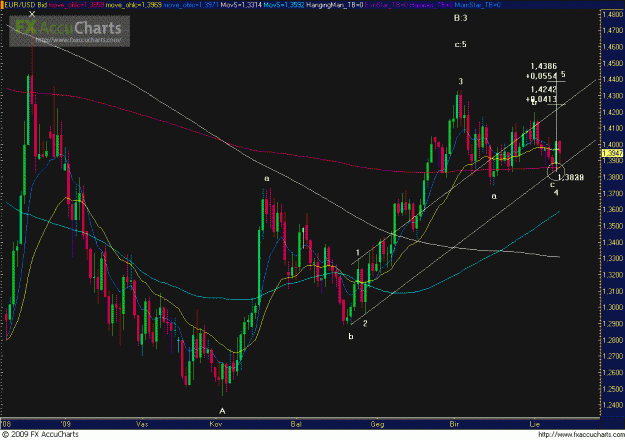This screenshot has width=625, height=440.
Task: Click the 1,2700 price axis label
Action: pos(613,356)
